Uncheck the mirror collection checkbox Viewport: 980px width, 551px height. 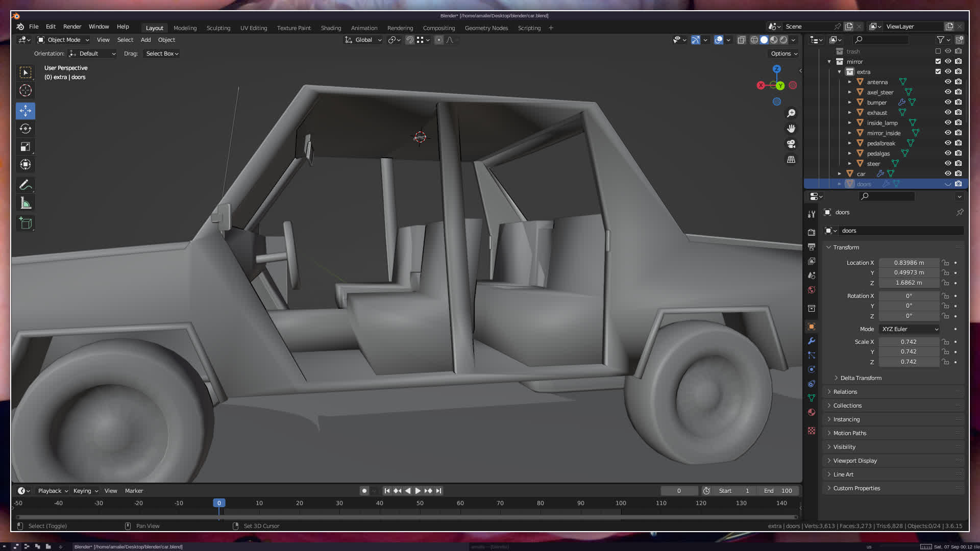point(938,61)
